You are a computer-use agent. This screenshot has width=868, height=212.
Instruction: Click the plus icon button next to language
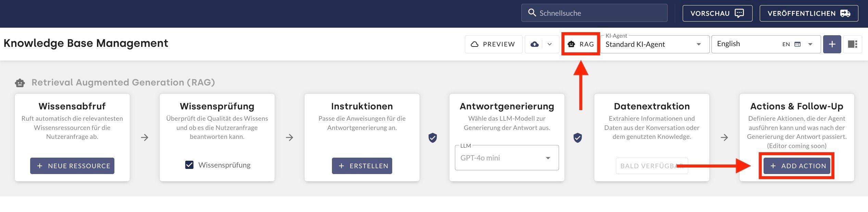(x=832, y=44)
